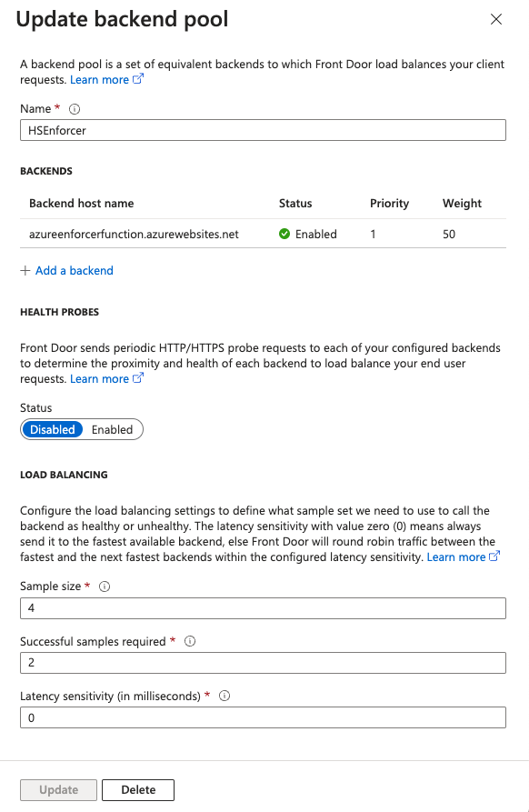Open Learn more link under backend pool description
Image resolution: width=529 pixels, height=812 pixels.
pos(99,80)
